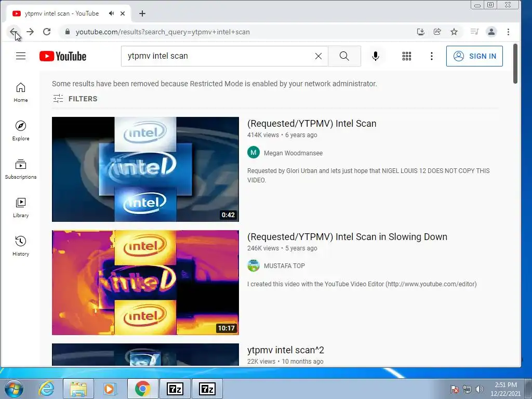Close the ytpmv intel scan tab

click(123, 14)
